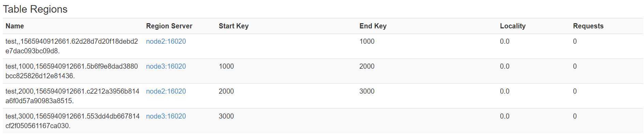Click End Key value 1000 in first row
This screenshot has height=136, width=644.
(367, 41)
